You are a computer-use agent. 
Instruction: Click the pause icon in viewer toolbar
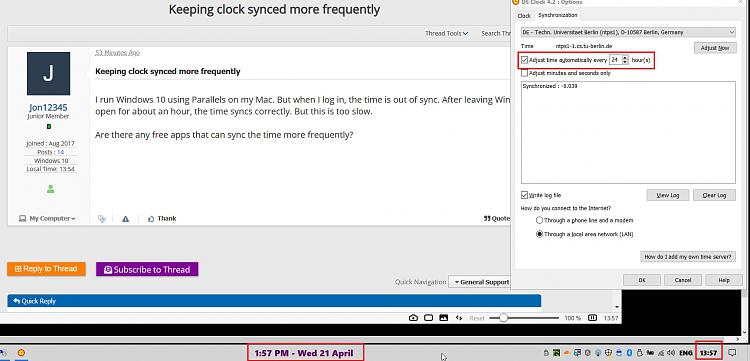point(592,317)
